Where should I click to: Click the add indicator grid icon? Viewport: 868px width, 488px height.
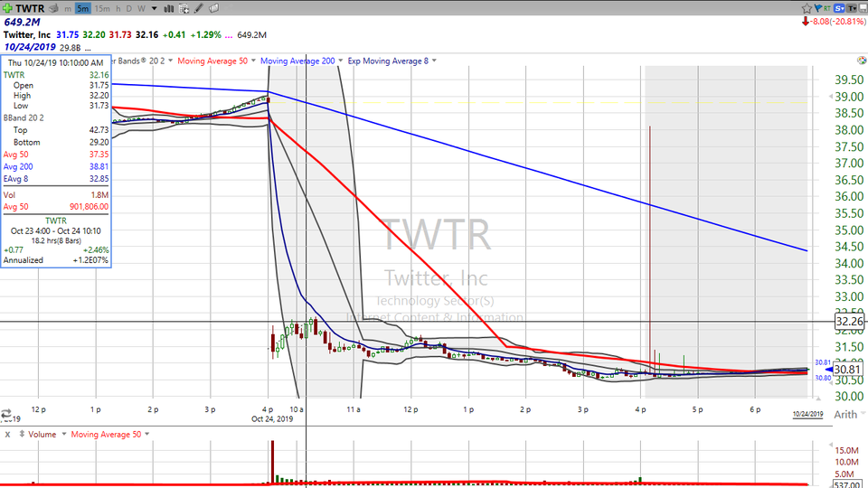point(184,8)
